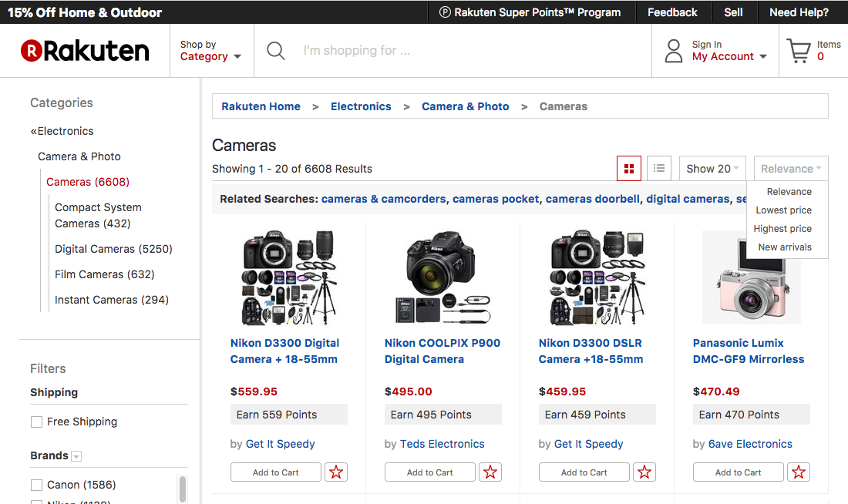Open the shopping cart icon
Viewport: 848px width, 504px height.
coord(798,51)
